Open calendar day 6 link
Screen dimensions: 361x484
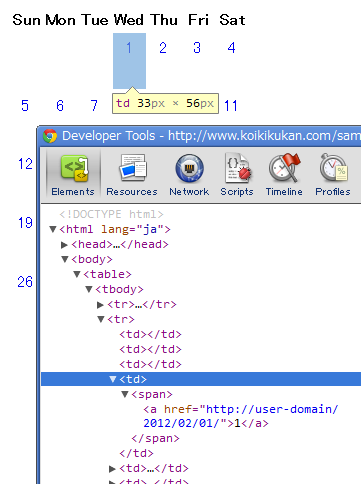coord(60,106)
